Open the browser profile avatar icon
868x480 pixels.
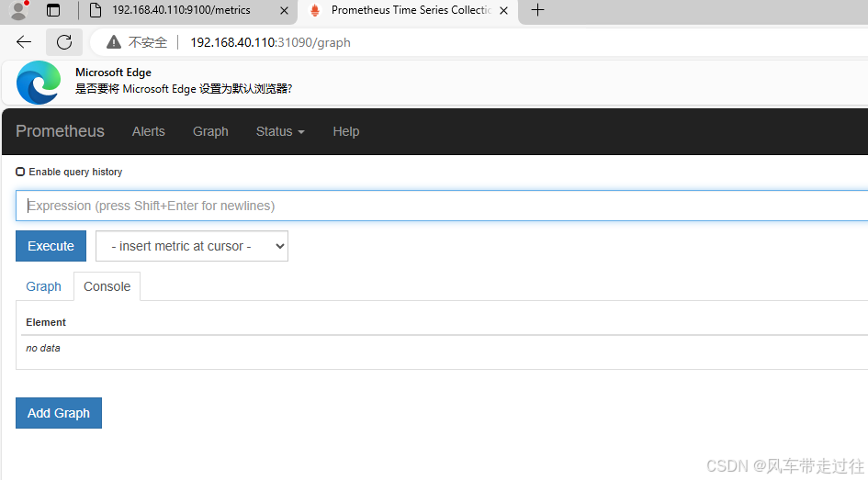18,10
